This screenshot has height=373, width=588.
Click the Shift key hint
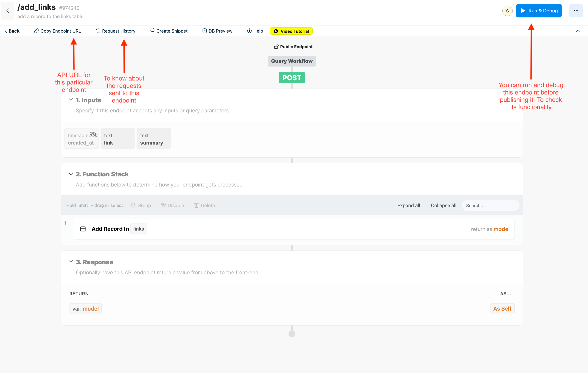[83, 205]
